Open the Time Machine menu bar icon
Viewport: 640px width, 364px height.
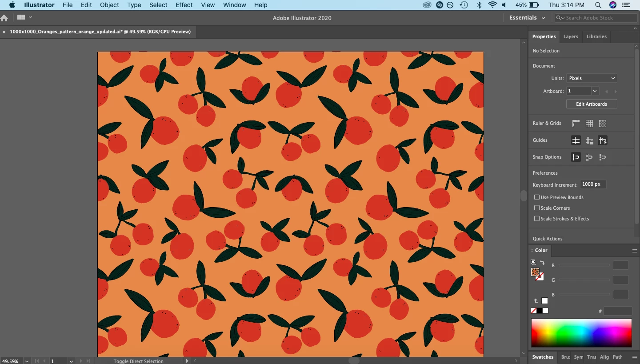point(464,5)
